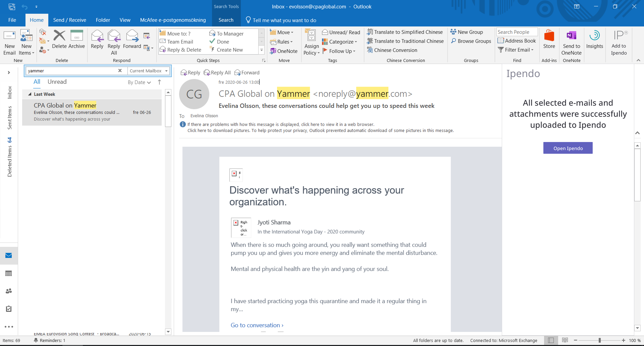Open the Current Mailbox scope dropdown
This screenshot has width=644, height=346.
pyautogui.click(x=148, y=71)
